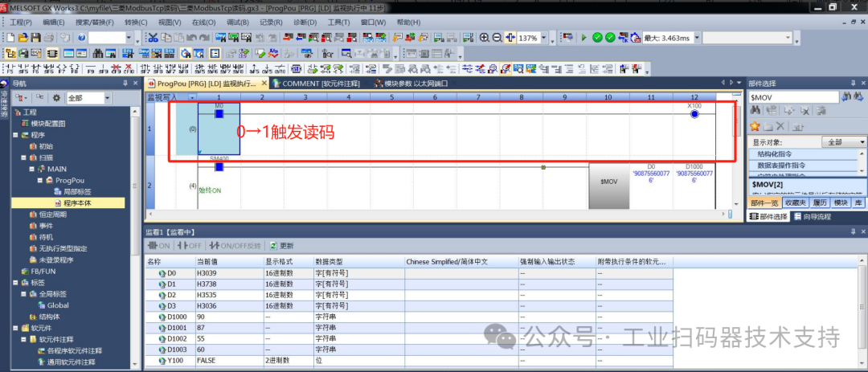The width and height of the screenshot is (868, 372).
Task: Select Global under 全局标签
Action: coord(54,305)
